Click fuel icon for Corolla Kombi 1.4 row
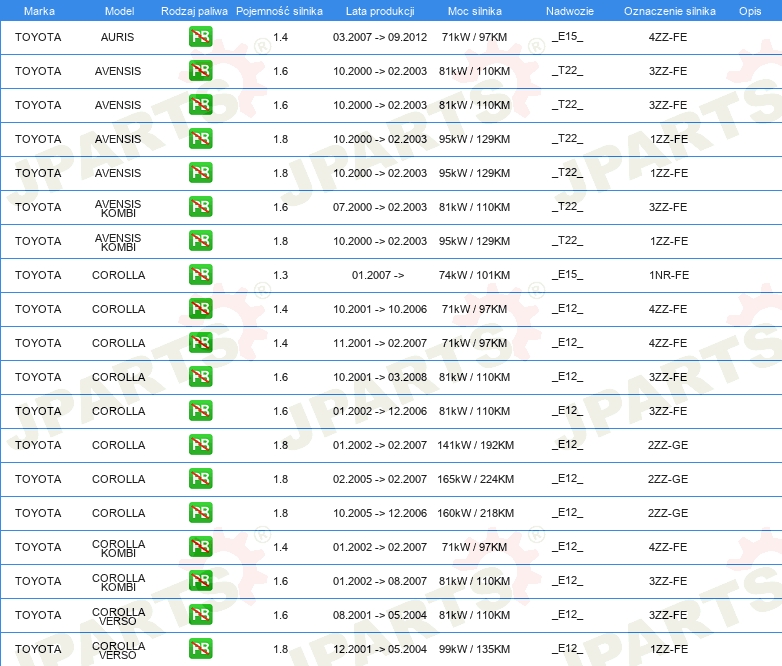 pyautogui.click(x=200, y=547)
